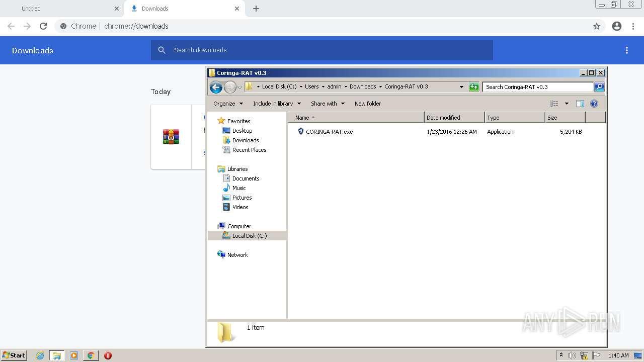Click Downloads segment in the address breadcrumb

pos(363,86)
